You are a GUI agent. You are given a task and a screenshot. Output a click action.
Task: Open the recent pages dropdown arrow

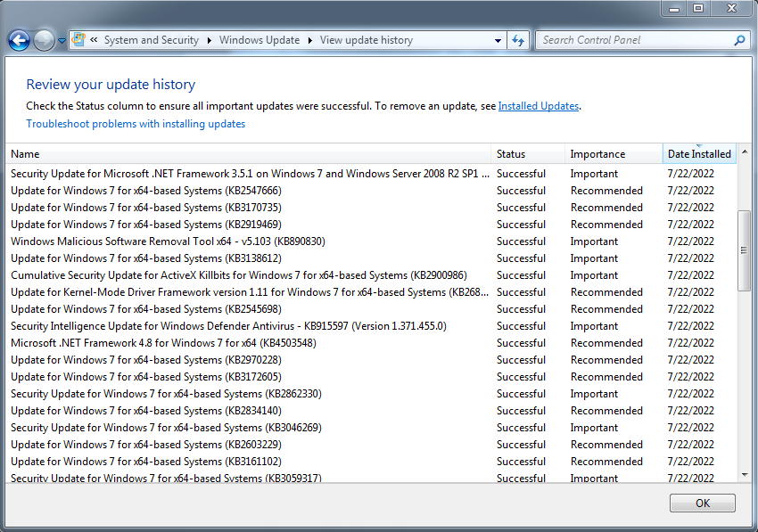click(x=62, y=41)
